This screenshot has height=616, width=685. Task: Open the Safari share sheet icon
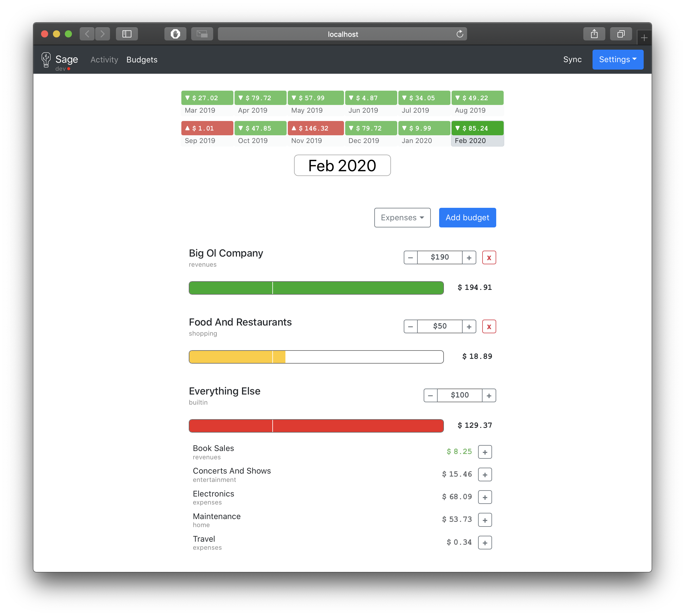[x=594, y=34]
